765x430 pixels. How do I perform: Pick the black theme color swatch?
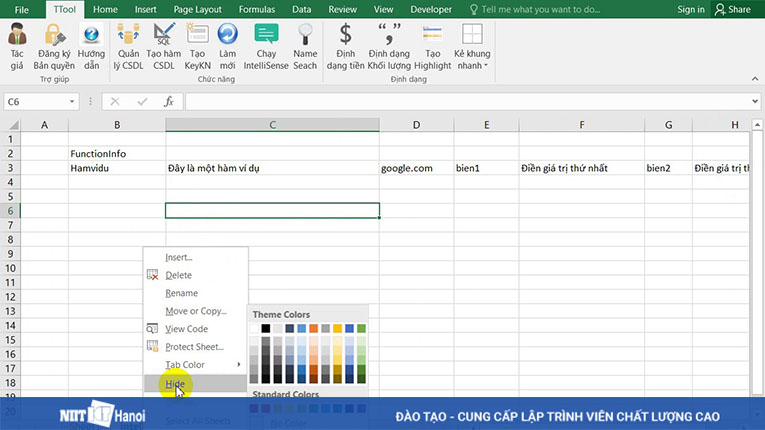[x=266, y=328]
